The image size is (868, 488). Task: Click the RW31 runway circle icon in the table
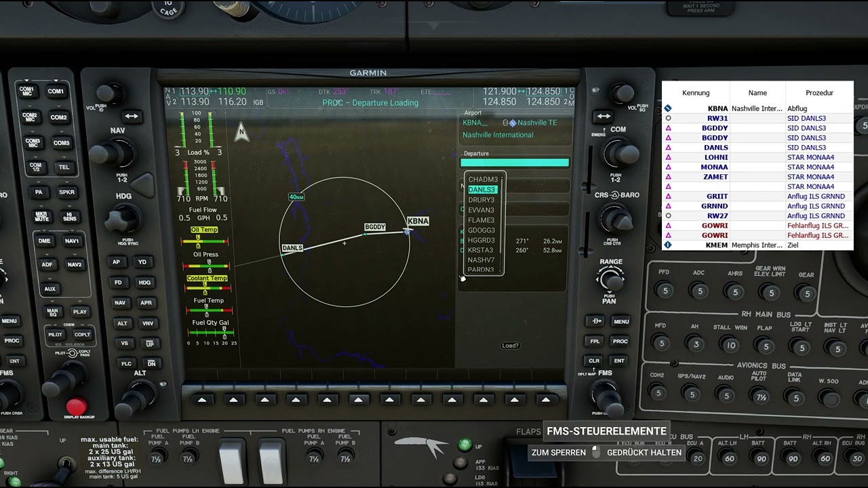coord(668,118)
